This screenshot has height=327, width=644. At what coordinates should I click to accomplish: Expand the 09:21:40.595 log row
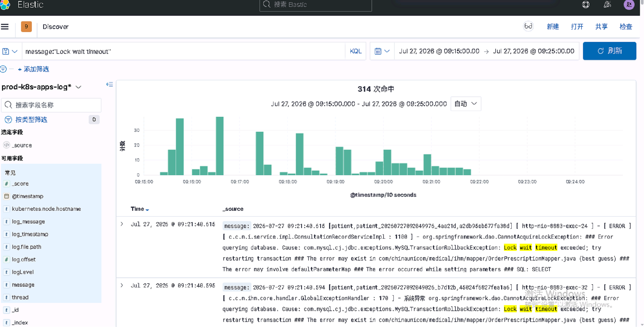point(122,285)
